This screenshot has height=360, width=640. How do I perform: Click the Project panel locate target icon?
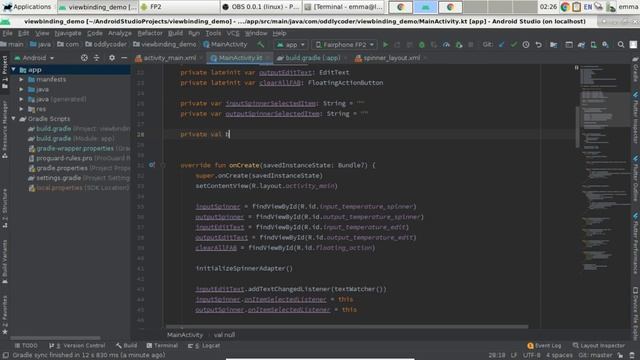(x=84, y=58)
